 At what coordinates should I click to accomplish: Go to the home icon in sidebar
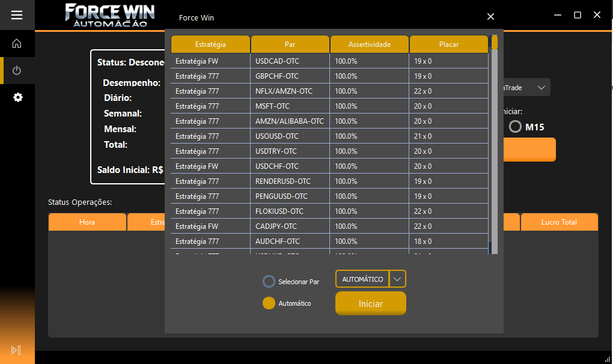point(17,43)
